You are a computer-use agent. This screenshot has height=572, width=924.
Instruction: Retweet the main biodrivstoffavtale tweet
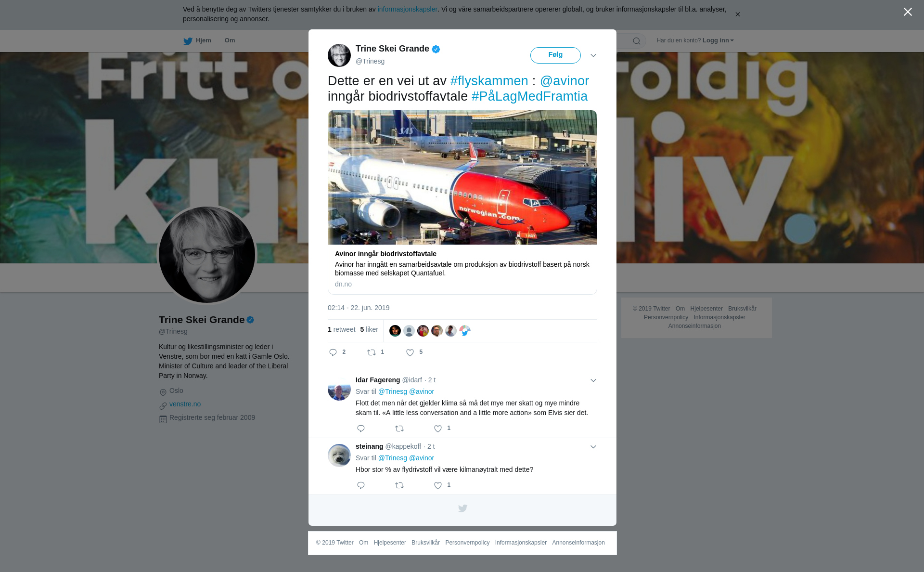pos(372,352)
